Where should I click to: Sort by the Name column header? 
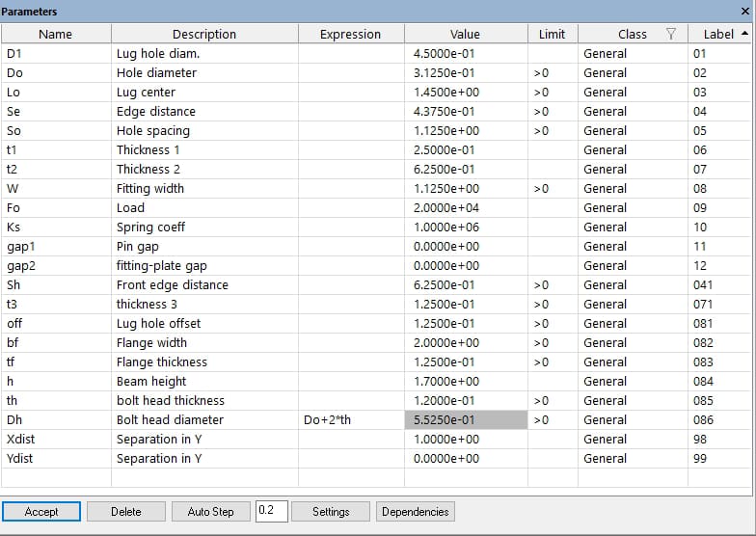(x=55, y=34)
